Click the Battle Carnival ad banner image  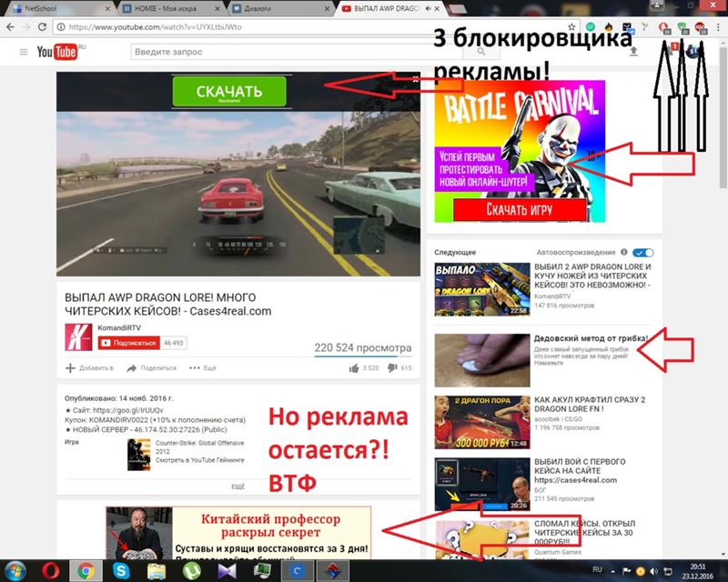coord(520,151)
